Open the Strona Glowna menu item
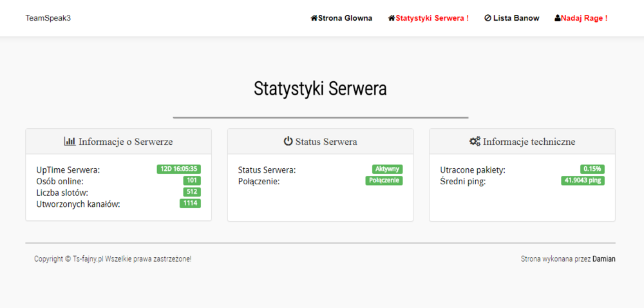Image resolution: width=644 pixels, height=308 pixels. [342, 18]
